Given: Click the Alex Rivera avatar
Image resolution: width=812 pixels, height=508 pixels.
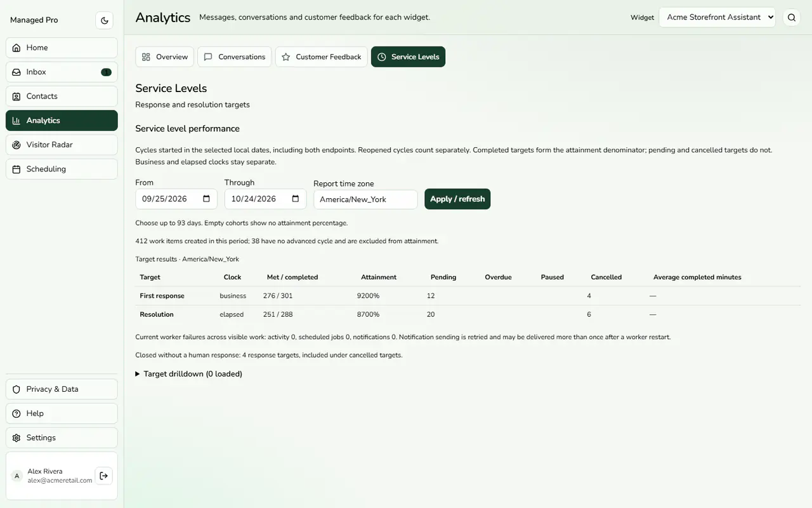Looking at the screenshot, I should point(17,476).
